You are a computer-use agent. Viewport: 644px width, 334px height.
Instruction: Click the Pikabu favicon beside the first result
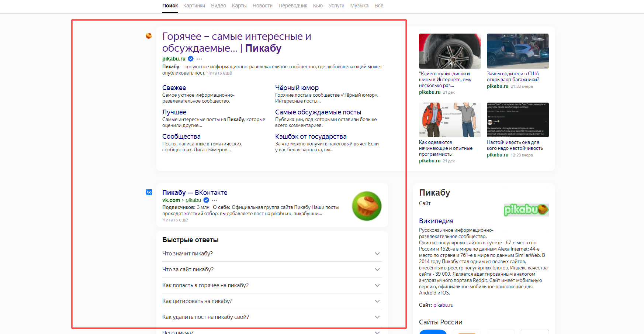point(149,36)
